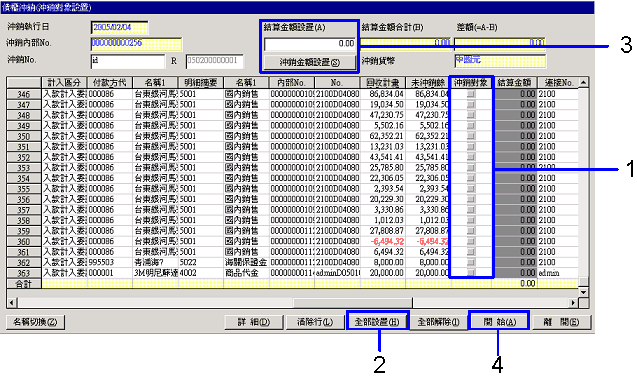Tick the 沖銷對象 checkbox in row 349
This screenshot has width=637, height=380.
click(x=471, y=126)
